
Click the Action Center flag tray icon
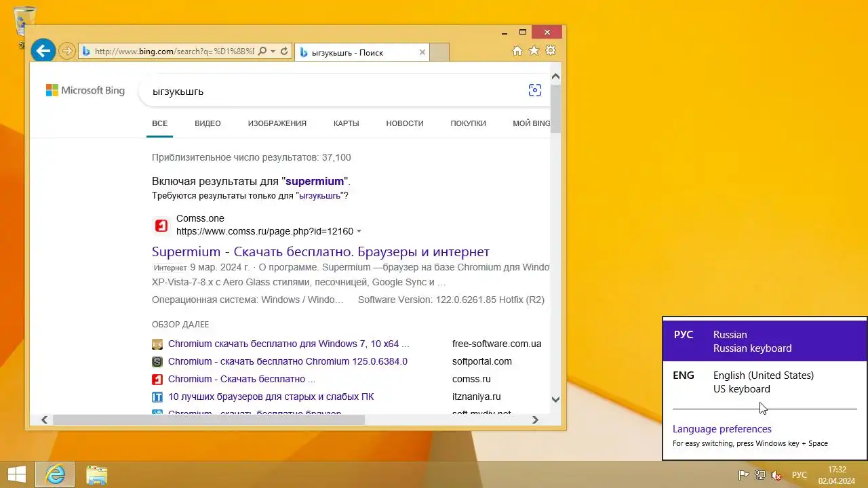(743, 475)
